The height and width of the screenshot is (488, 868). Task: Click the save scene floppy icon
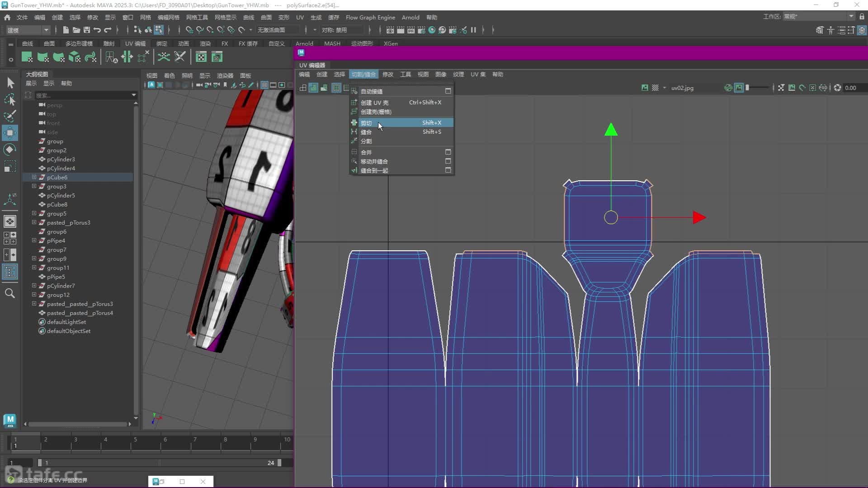pos(86,30)
